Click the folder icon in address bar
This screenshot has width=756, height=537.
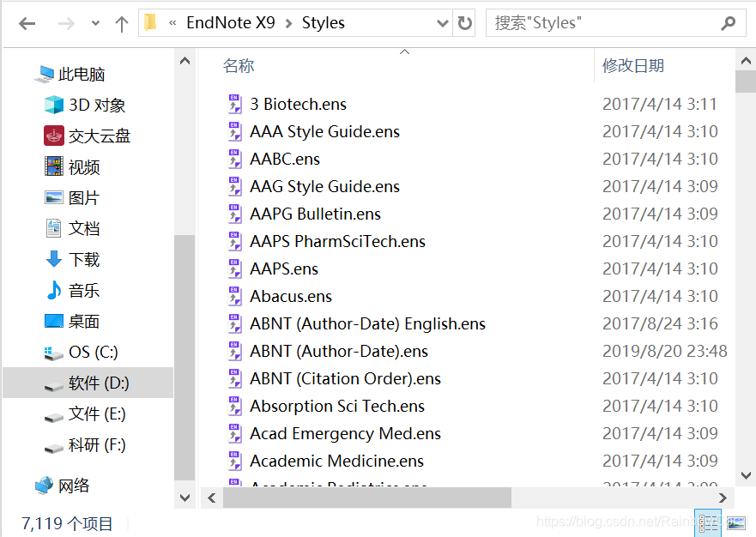click(150, 22)
